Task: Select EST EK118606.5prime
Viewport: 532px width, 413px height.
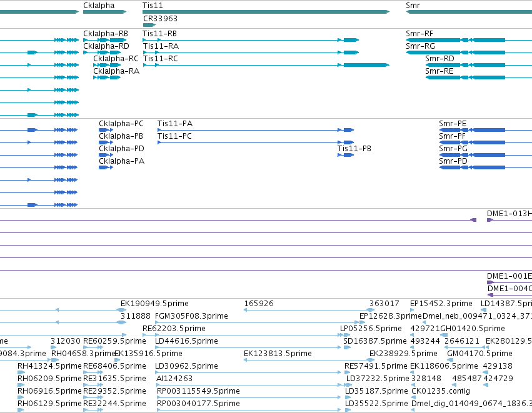Action: coord(444,366)
